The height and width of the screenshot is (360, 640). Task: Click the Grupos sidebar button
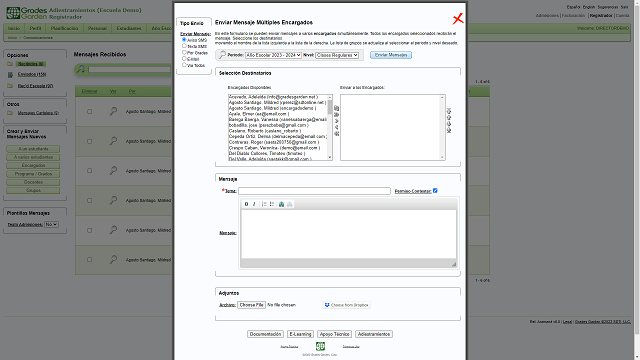coord(33,191)
